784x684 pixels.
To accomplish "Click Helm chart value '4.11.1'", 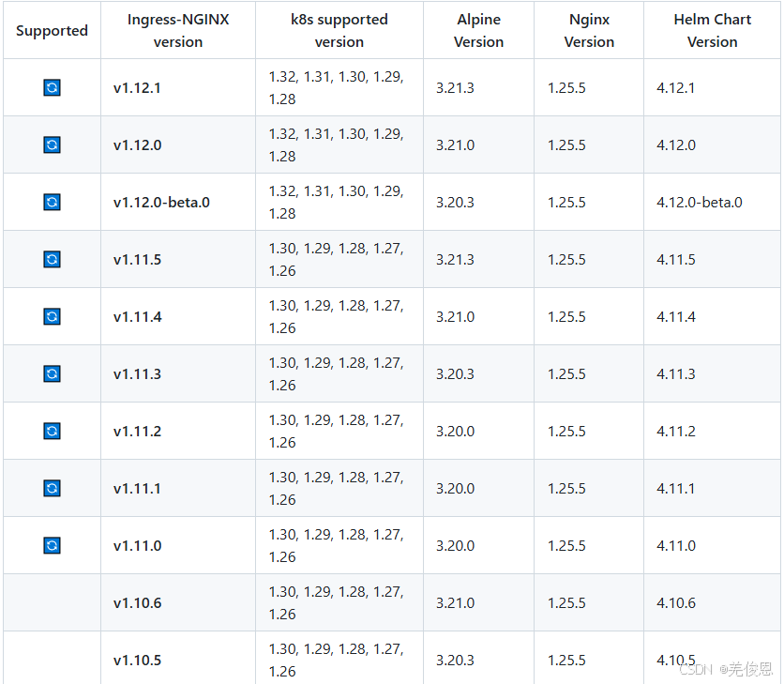I will pos(675,488).
